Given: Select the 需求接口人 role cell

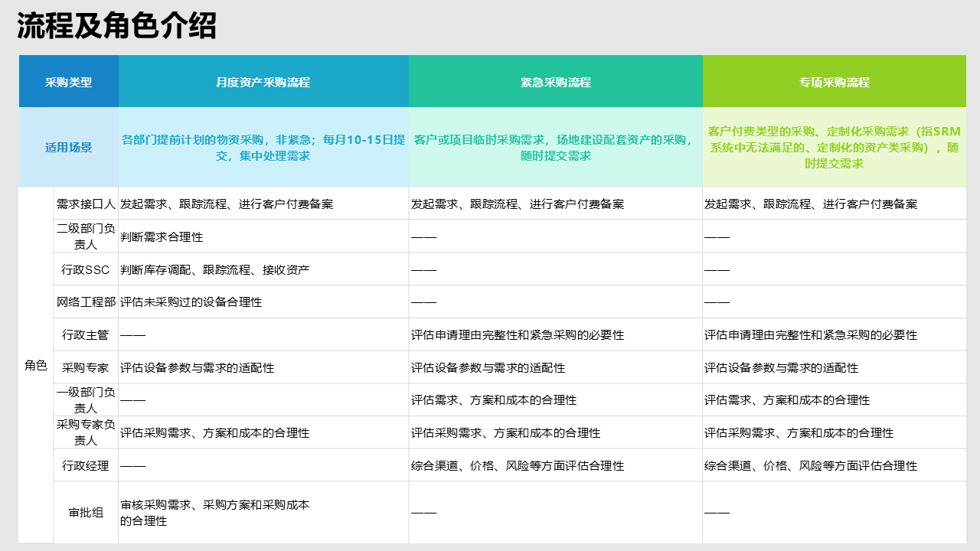Looking at the screenshot, I should [86, 204].
